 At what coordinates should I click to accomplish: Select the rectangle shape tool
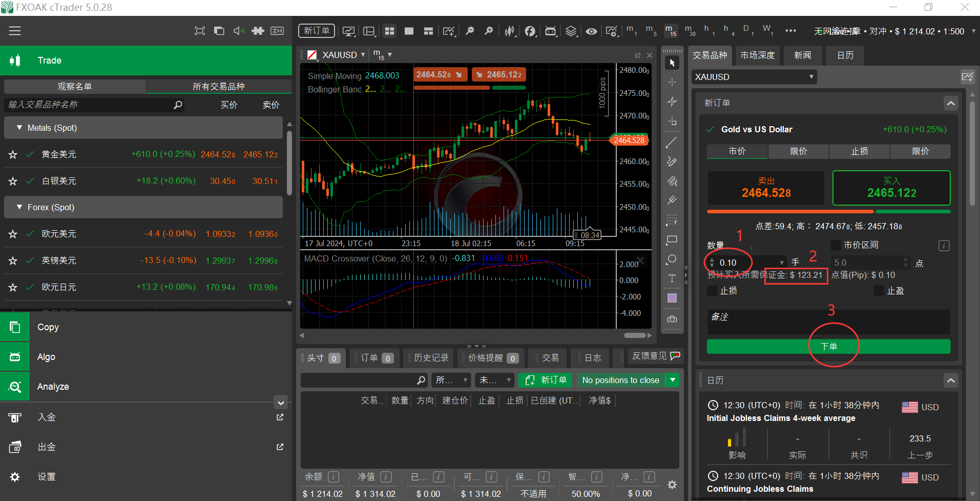(x=672, y=239)
